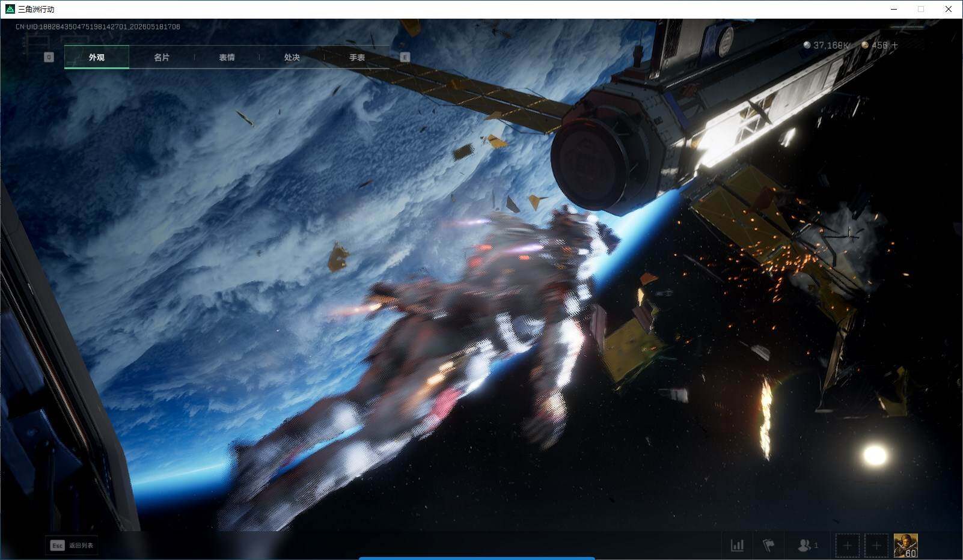Screen dimensions: 963x560
Task: Minimize the 三角洲行动 window
Action: point(894,9)
